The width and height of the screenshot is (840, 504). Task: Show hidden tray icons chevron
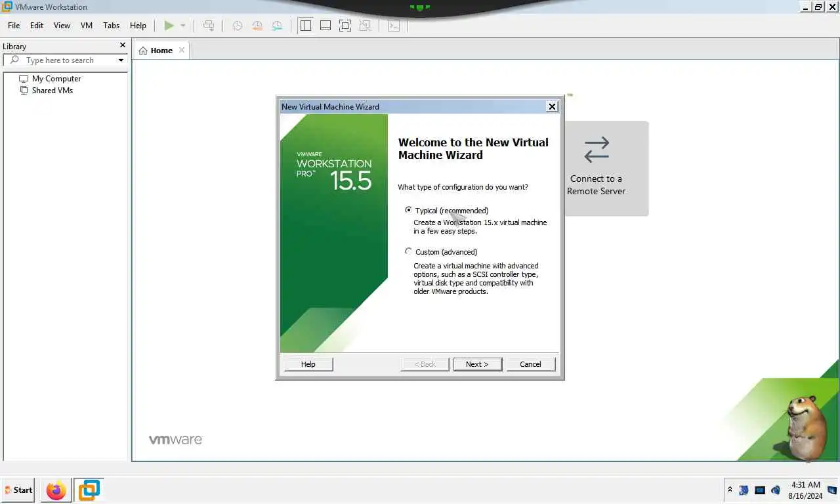point(730,490)
